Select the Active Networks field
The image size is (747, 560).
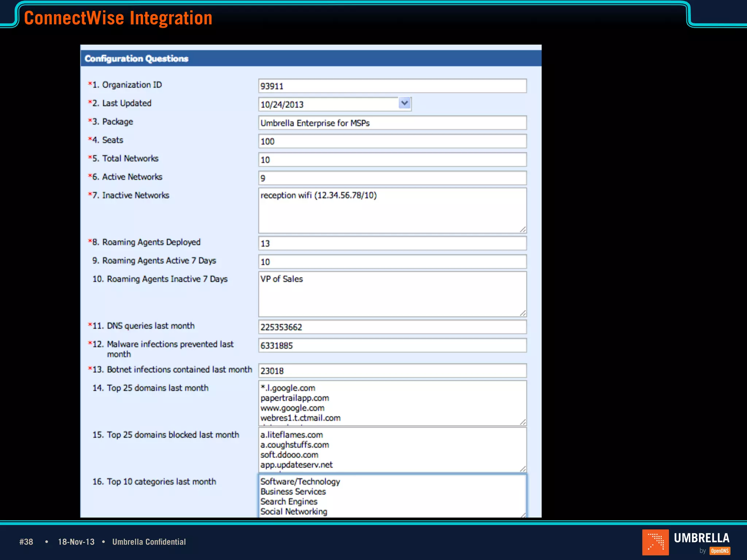392,178
